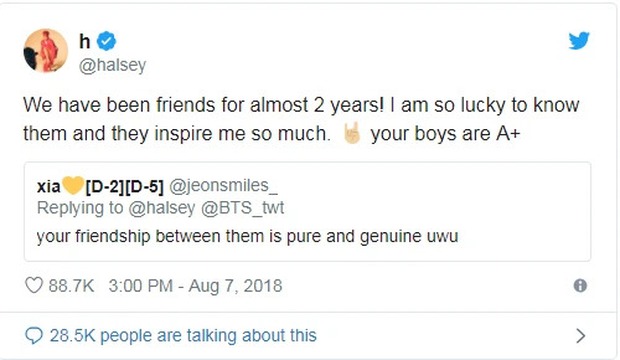Image resolution: width=620 pixels, height=360 pixels.
Task: Open halsey's profile picture
Action: [46, 51]
